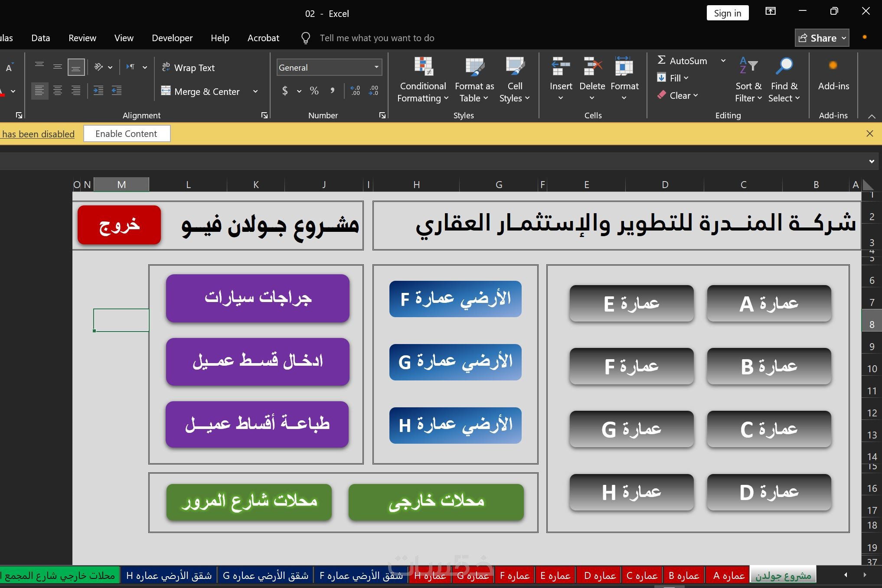This screenshot has width=882, height=588.
Task: Click the purple جراجات سيارات button
Action: click(x=258, y=298)
